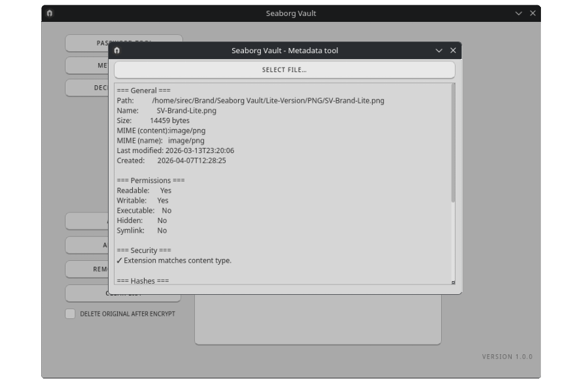Click the VERSION 1.0.0 label
Image resolution: width=588 pixels, height=382 pixels.
pos(507,357)
